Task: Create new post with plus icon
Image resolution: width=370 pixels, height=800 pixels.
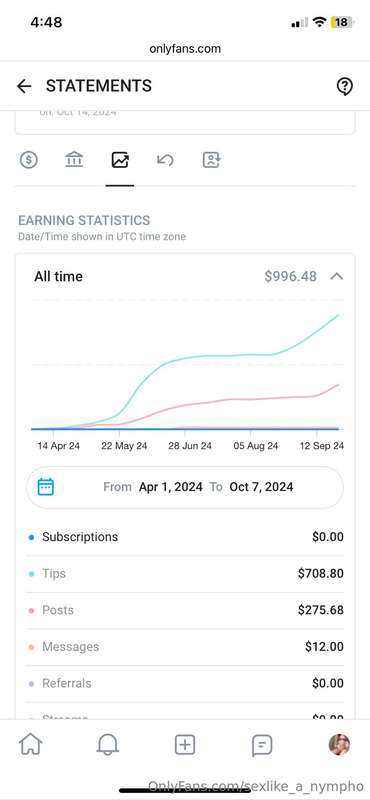Action: [x=185, y=745]
